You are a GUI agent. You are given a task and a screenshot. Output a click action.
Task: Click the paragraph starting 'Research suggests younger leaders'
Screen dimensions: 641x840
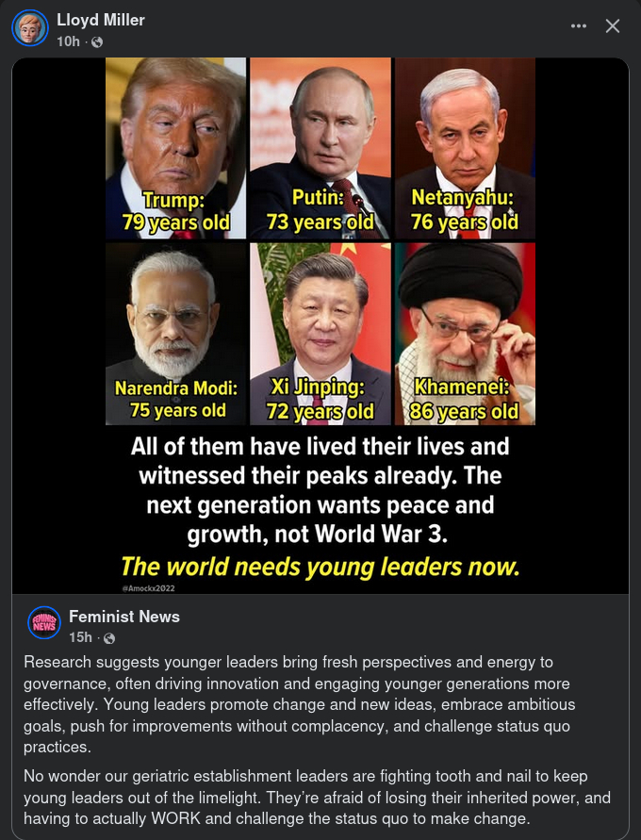[300, 704]
